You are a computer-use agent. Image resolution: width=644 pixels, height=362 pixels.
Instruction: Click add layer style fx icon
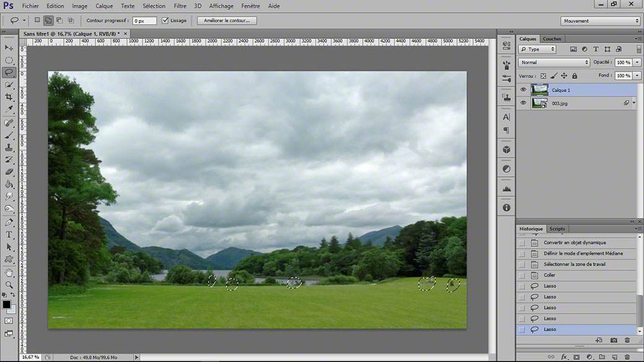tap(564, 357)
